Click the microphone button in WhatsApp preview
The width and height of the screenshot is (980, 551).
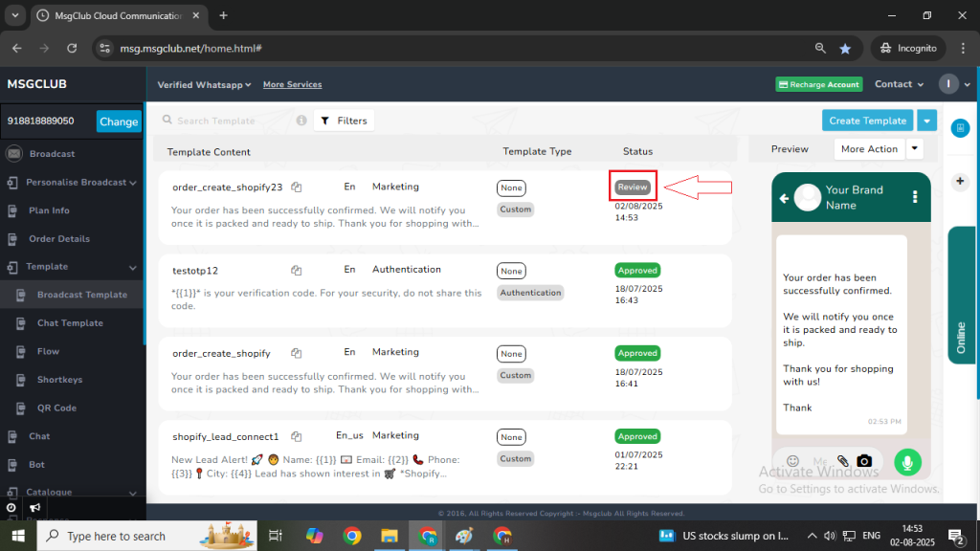[x=907, y=462]
